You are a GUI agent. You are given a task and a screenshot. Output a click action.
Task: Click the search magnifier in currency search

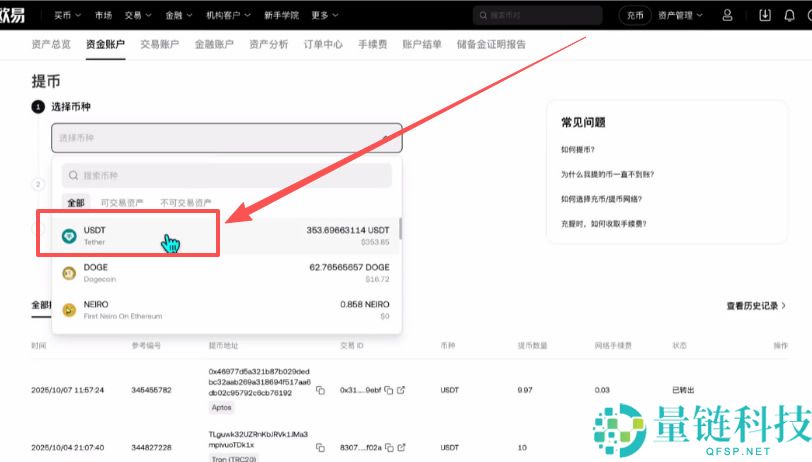click(x=74, y=175)
